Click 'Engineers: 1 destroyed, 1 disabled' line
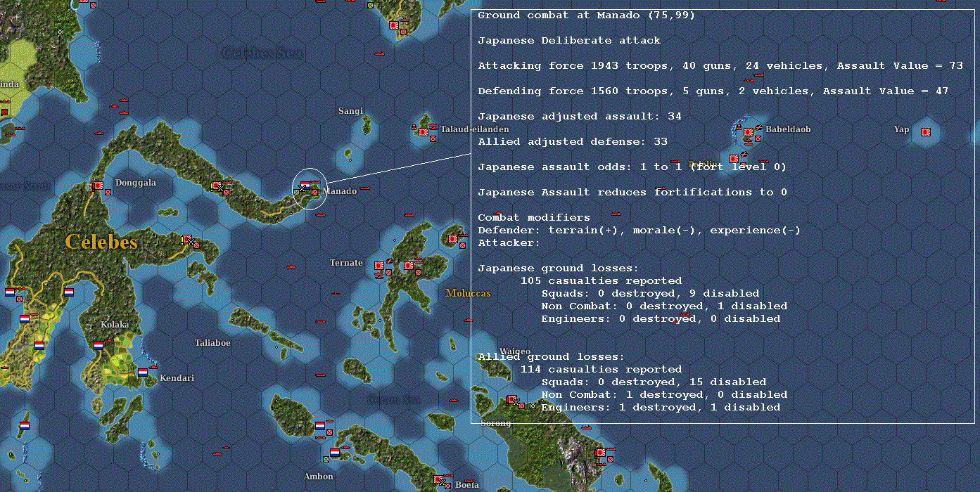Screen dimensions: 980x492 pyautogui.click(x=661, y=408)
